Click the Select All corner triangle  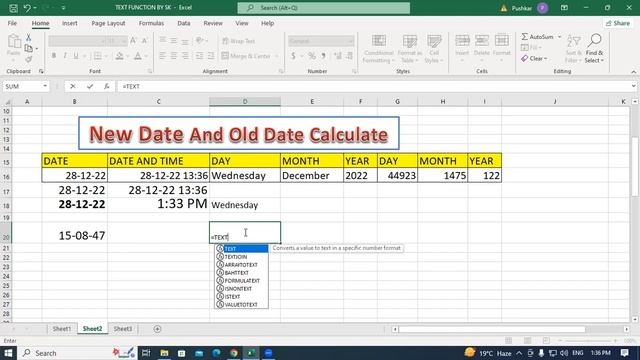pos(8,102)
